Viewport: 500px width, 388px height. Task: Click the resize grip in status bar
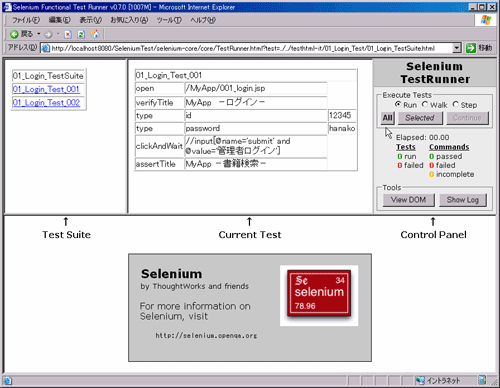coord(493,381)
